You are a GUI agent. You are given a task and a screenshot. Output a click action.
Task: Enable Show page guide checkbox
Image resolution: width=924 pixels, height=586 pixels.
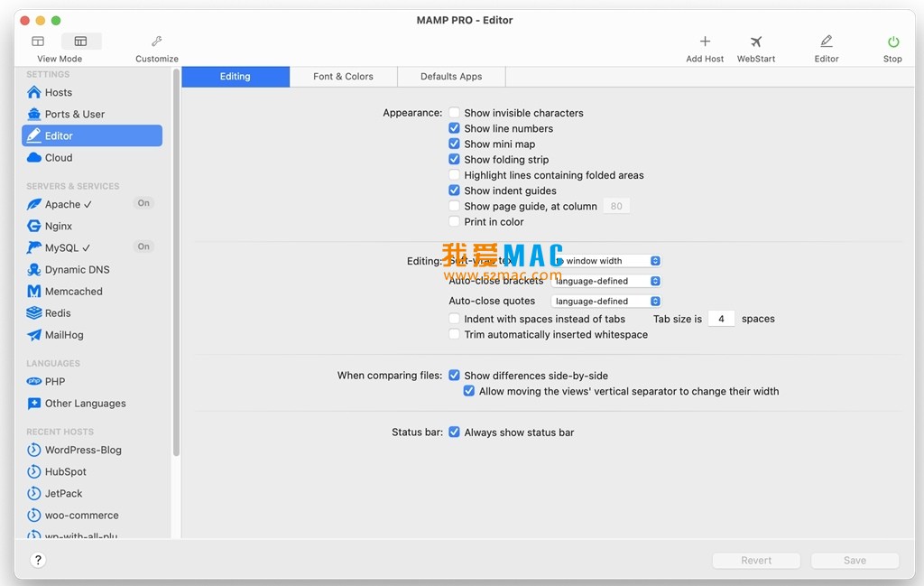coord(455,206)
